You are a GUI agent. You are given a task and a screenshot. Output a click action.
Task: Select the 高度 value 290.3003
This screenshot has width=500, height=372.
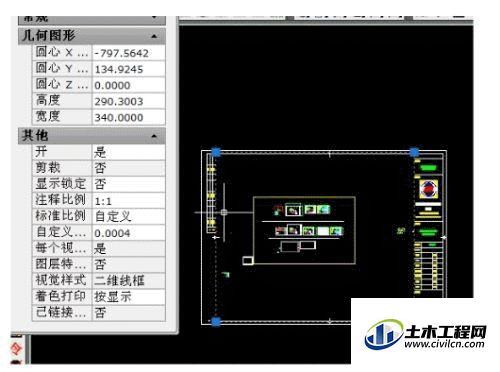tap(128, 101)
